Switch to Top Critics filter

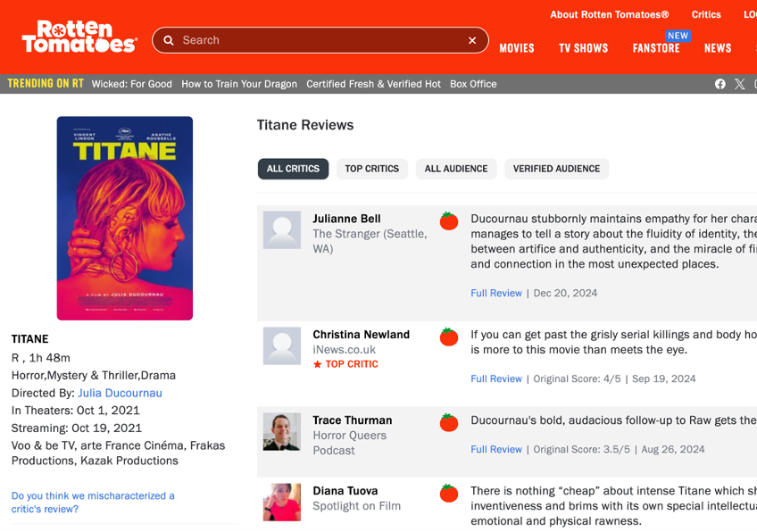click(372, 169)
